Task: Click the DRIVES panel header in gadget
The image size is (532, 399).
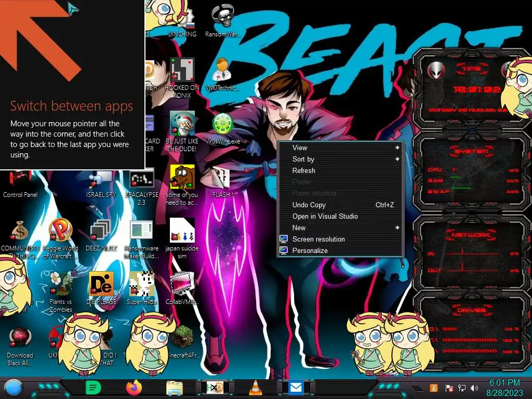Action: (471, 310)
